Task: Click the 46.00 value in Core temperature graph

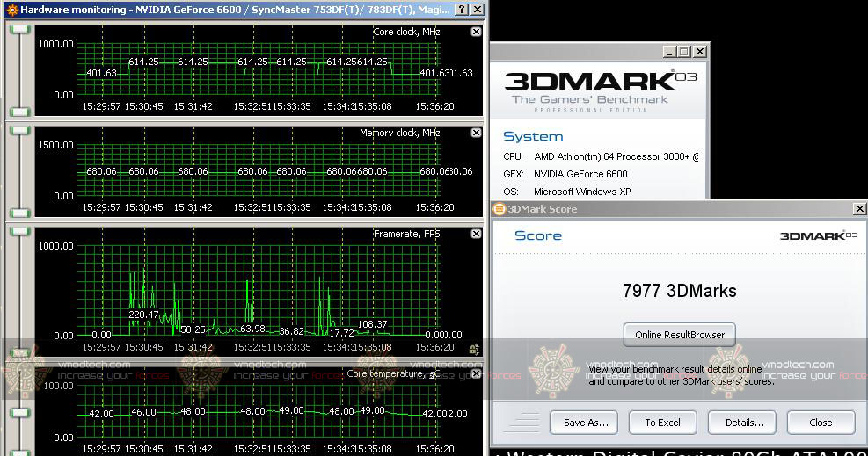Action: pos(143,412)
